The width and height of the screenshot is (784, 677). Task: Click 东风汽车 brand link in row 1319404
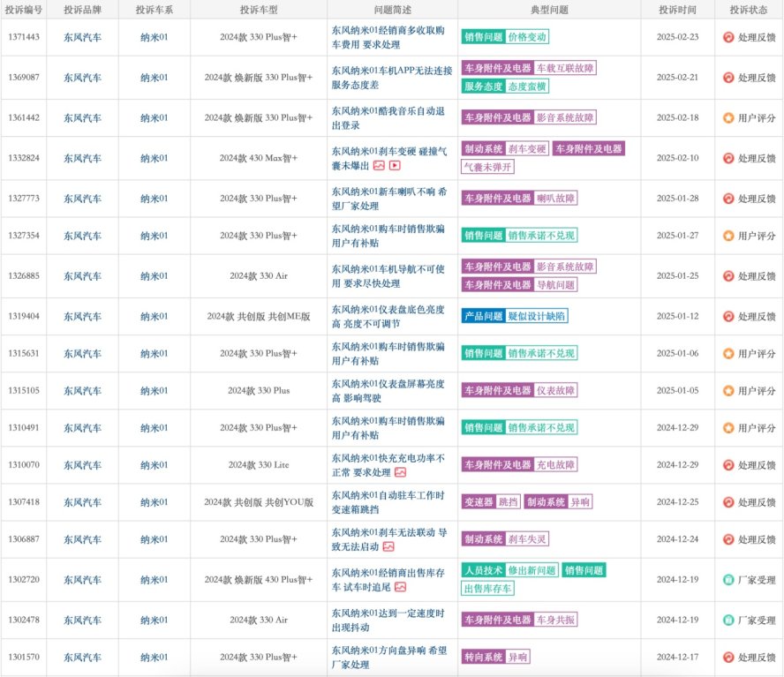[82, 317]
